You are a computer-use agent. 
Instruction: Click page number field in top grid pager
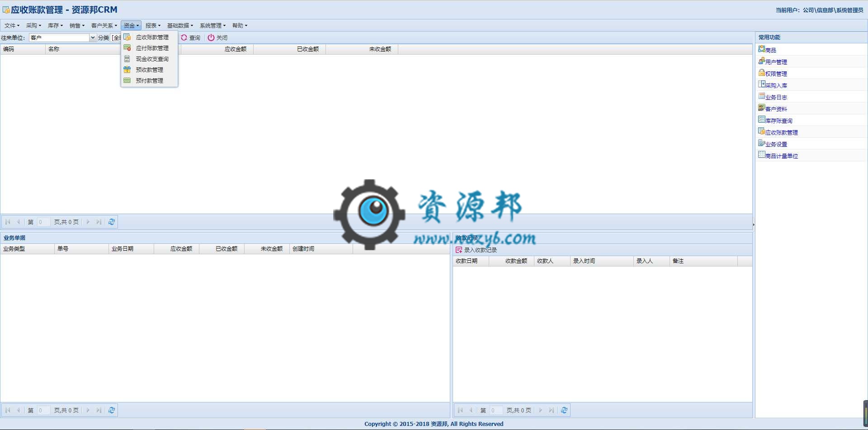pyautogui.click(x=44, y=222)
